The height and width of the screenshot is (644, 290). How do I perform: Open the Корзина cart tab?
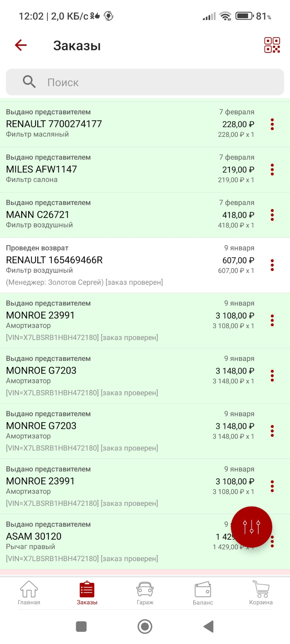click(261, 593)
